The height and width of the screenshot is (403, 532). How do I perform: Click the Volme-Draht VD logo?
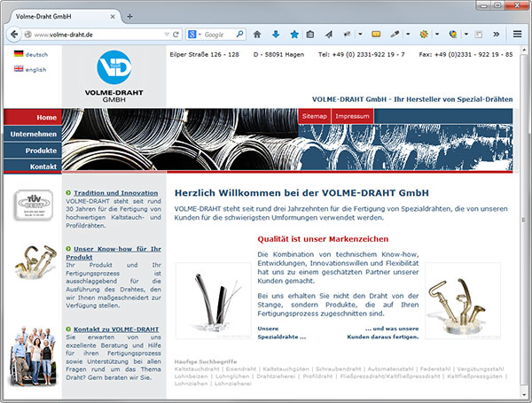coord(114,76)
